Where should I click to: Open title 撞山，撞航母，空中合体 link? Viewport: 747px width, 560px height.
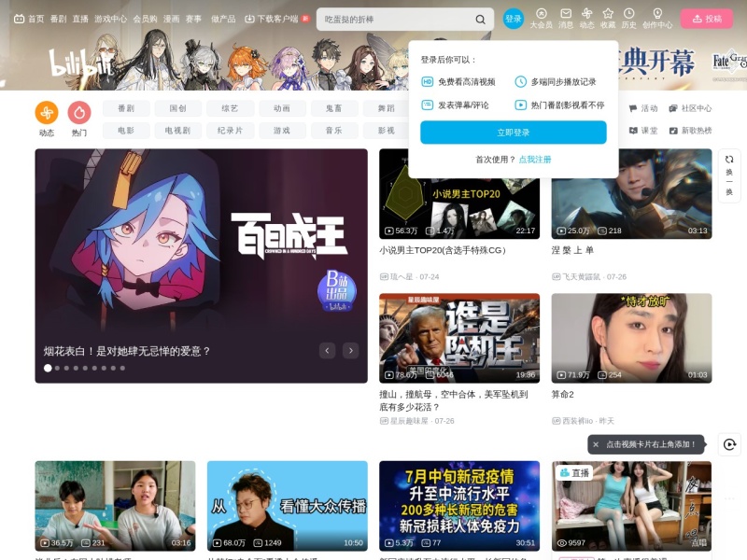[x=454, y=400]
